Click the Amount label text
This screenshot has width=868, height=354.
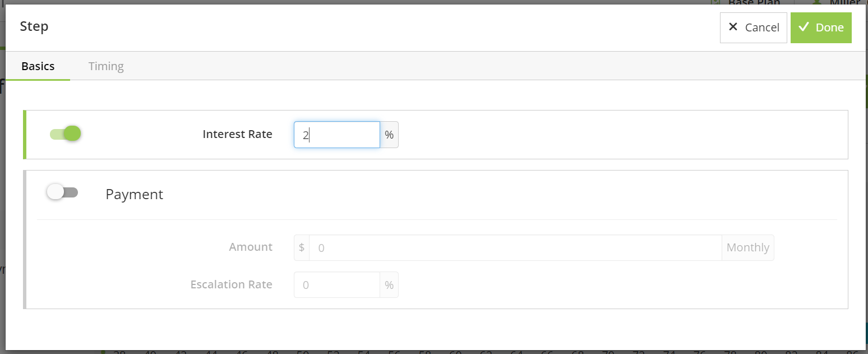click(x=251, y=247)
